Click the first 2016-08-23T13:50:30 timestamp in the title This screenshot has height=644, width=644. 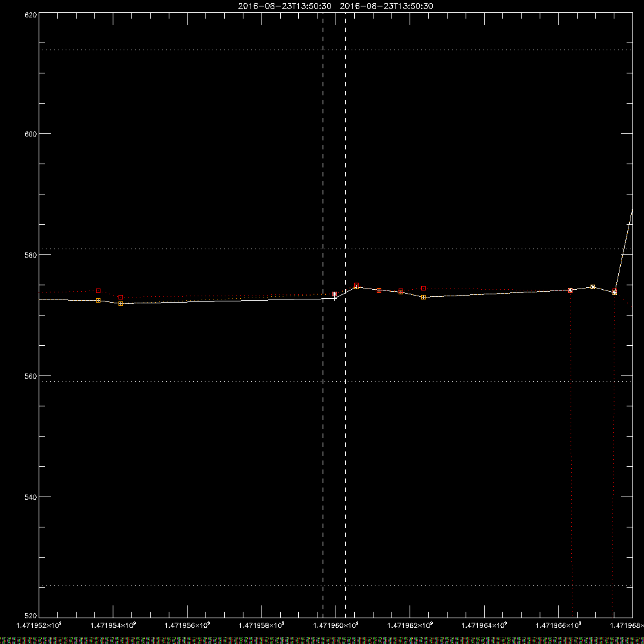284,6
